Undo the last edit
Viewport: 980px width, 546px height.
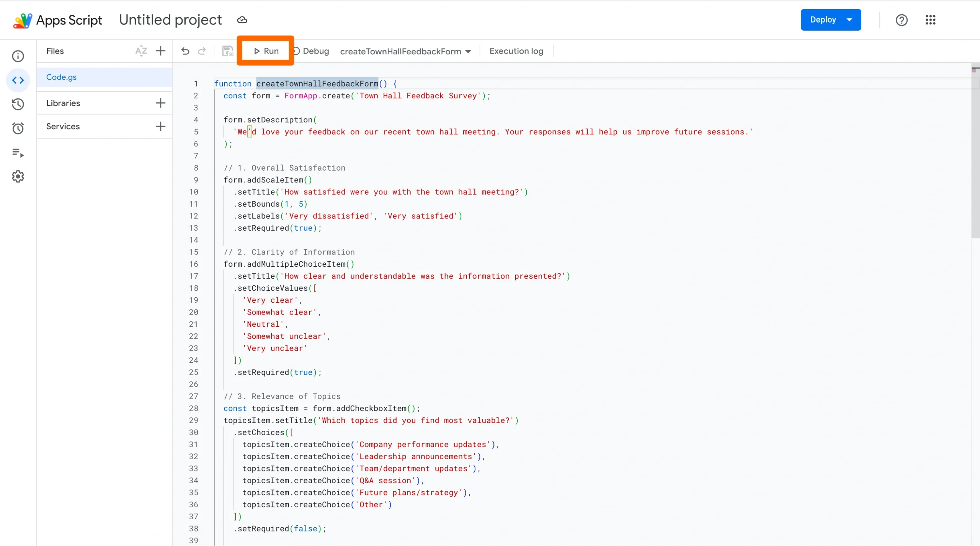tap(185, 51)
